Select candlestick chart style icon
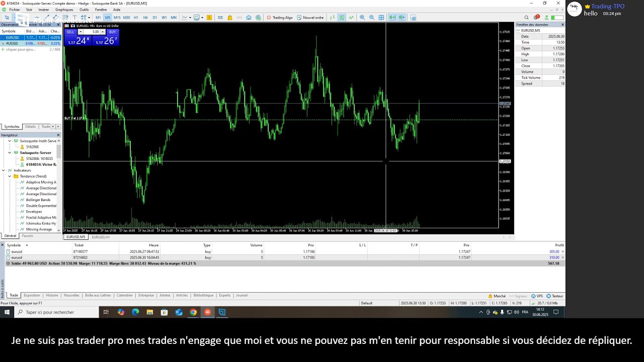Screen dimensions: 644x362 click(x=342, y=18)
